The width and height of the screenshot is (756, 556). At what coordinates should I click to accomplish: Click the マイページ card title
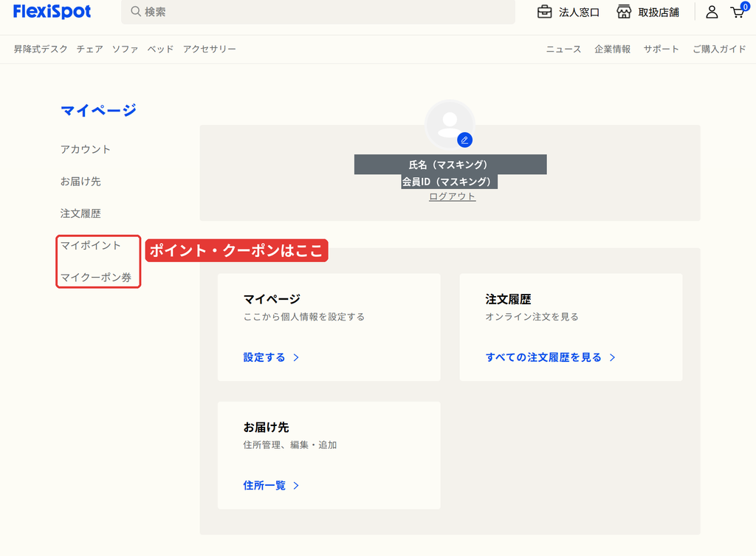click(x=272, y=299)
